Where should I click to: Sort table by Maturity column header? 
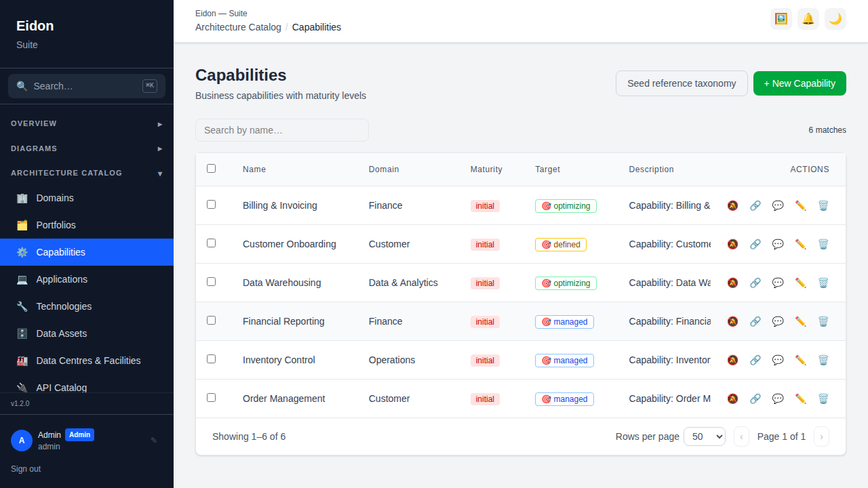pyautogui.click(x=486, y=169)
